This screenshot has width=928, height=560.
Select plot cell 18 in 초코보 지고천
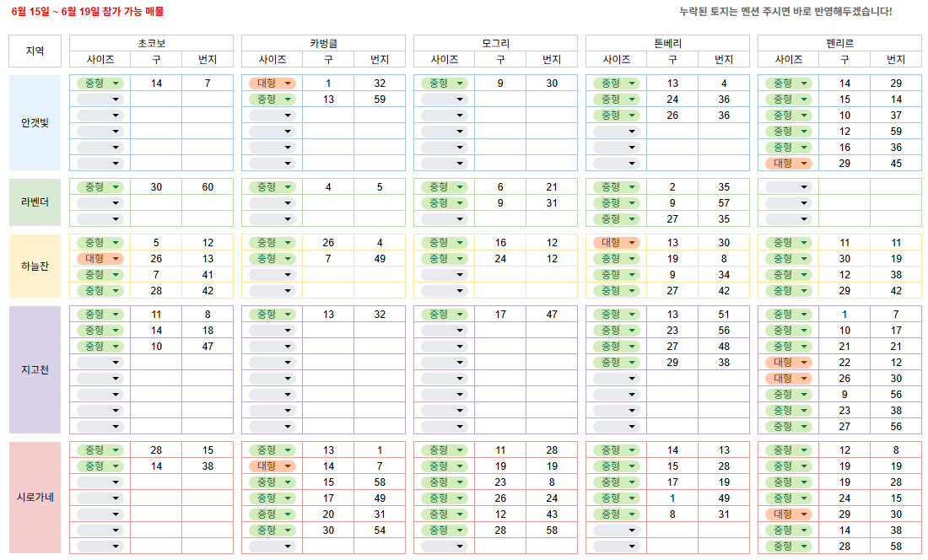pyautogui.click(x=208, y=331)
